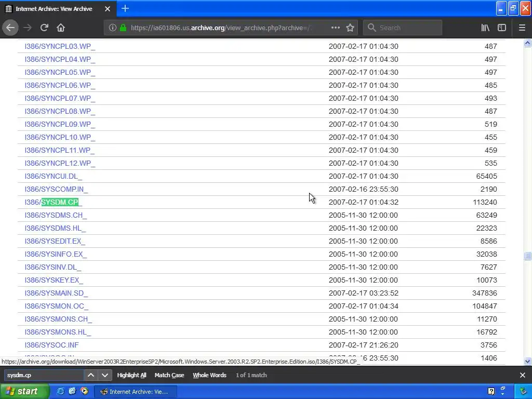Close the Internet Archive tab

click(x=108, y=9)
